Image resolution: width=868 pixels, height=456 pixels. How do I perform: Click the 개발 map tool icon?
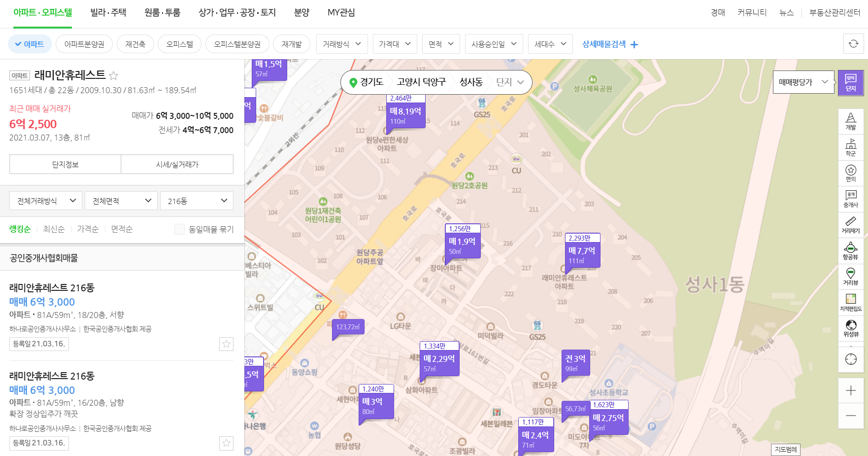pyautogui.click(x=851, y=121)
